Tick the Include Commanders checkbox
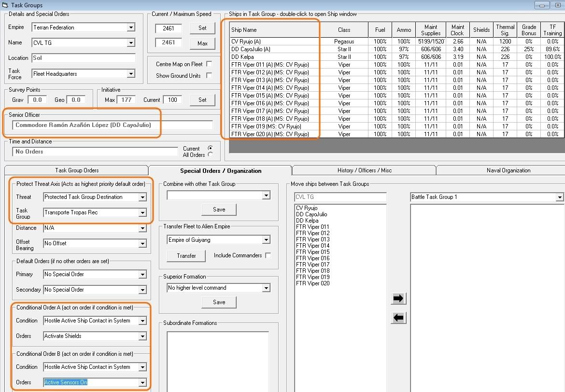Image resolution: width=565 pixels, height=392 pixels. point(268,255)
